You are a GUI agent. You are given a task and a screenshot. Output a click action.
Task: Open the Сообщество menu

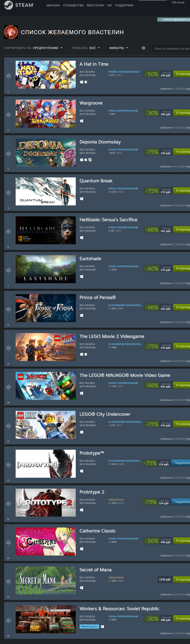73,5
